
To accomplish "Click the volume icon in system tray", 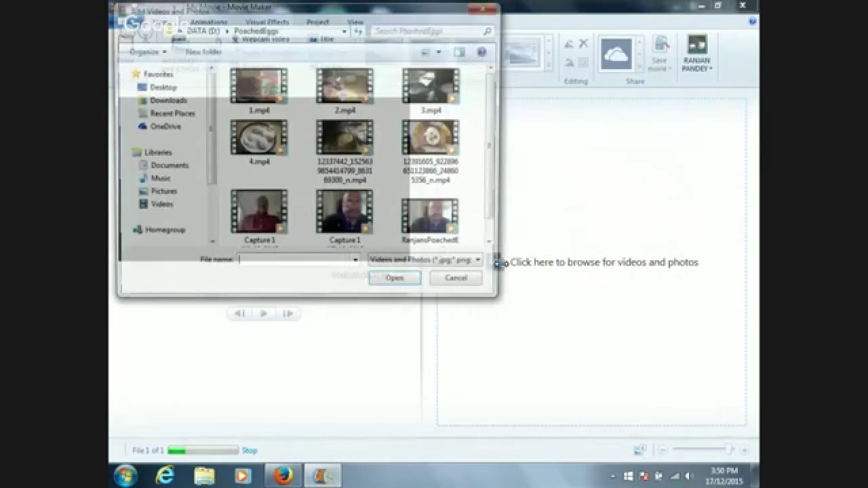I will pyautogui.click(x=689, y=476).
